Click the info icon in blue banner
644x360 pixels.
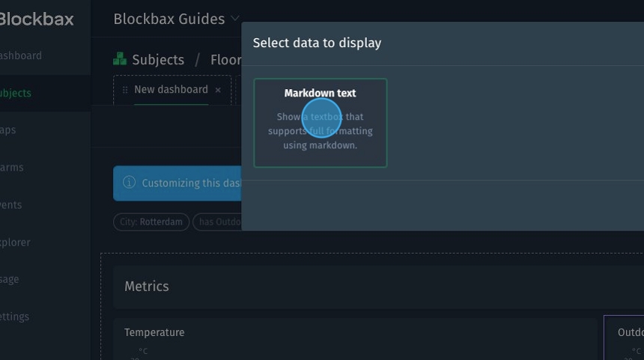click(129, 183)
